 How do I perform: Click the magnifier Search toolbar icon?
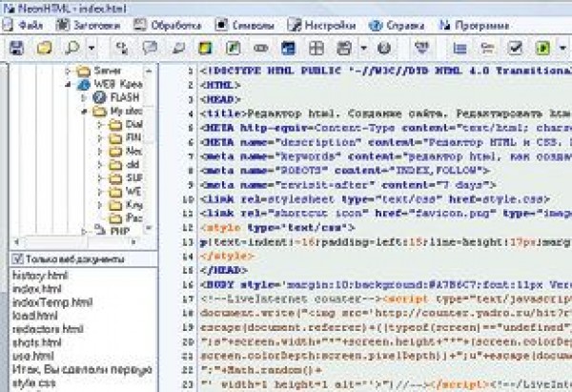click(x=71, y=48)
